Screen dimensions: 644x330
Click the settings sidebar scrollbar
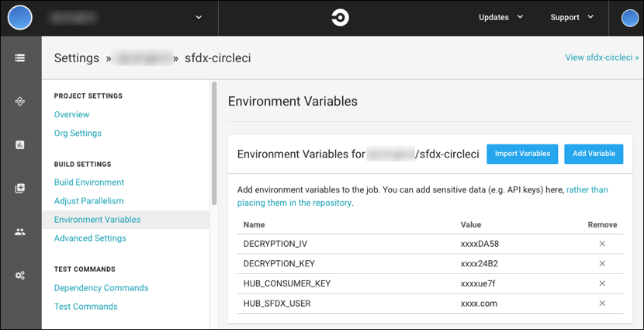[214, 143]
